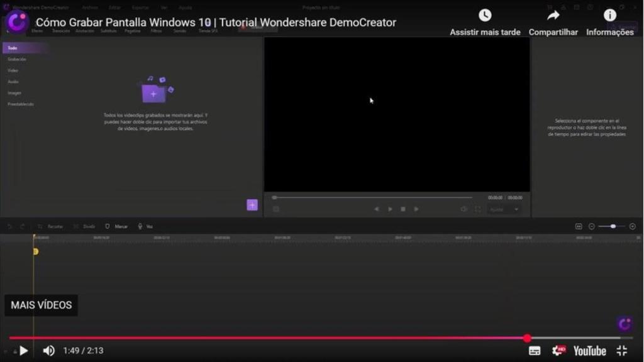Click the DemoCreator preview play button
Viewport: 644px width, 362px height.
point(390,209)
